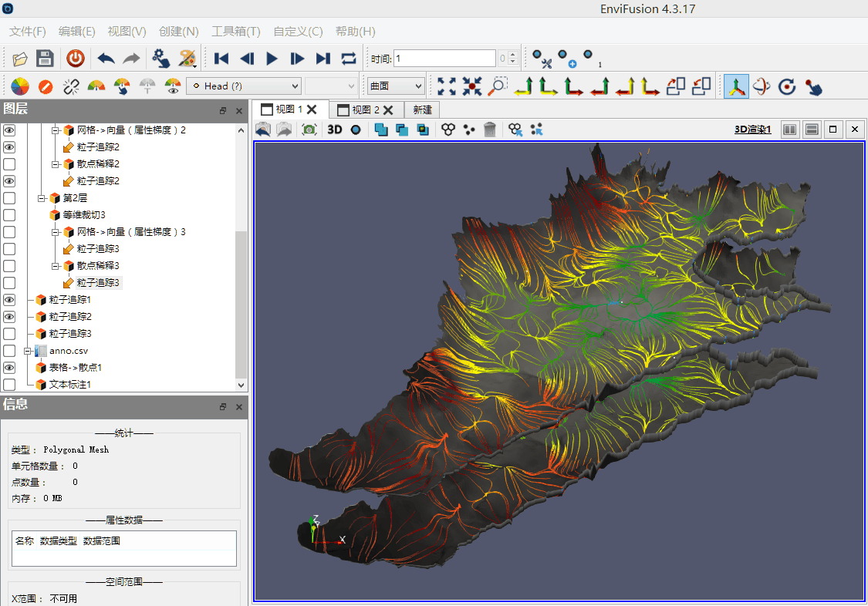868x606 pixels.
Task: Click the broken chain link icon
Action: coord(71,87)
